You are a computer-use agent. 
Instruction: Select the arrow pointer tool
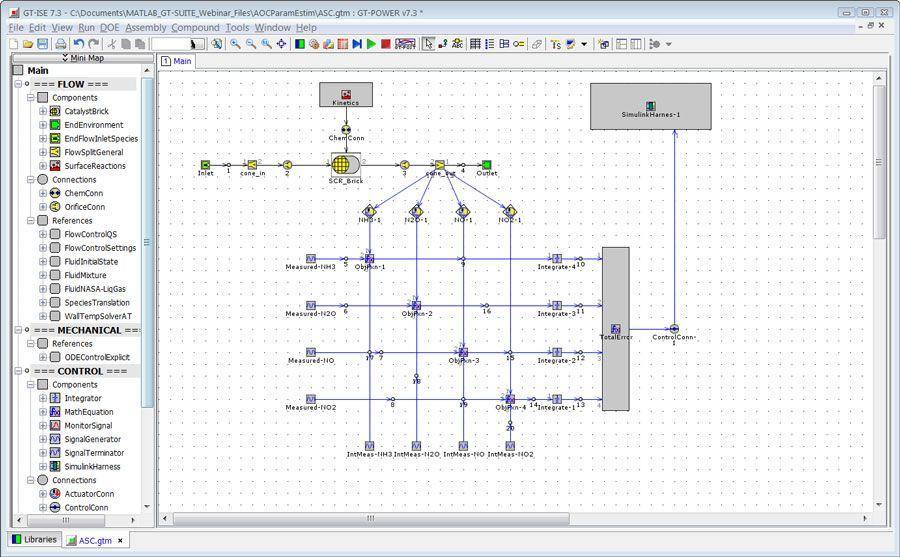point(428,44)
